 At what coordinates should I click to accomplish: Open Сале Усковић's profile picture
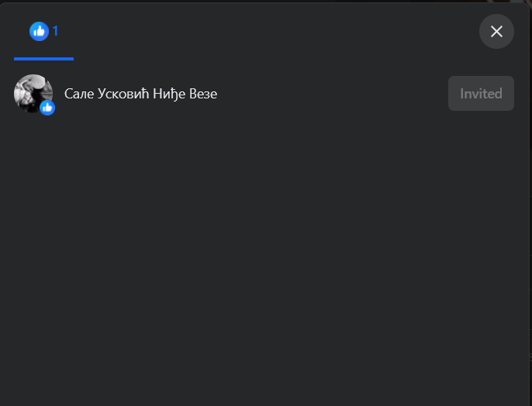33,94
